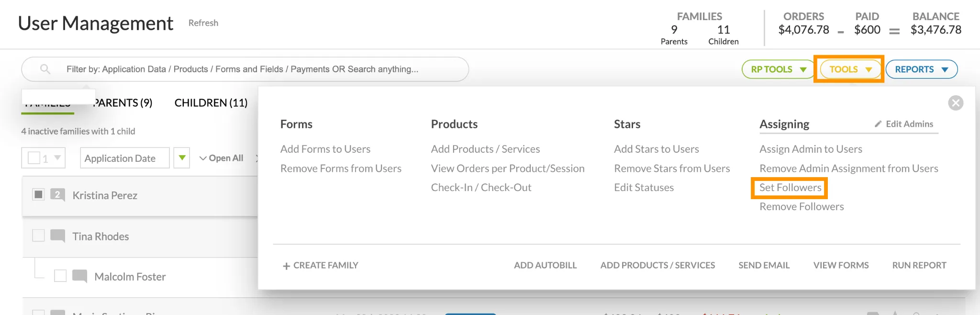Select Assign Admin to Users
Viewport: 980px width, 315px height.
pyautogui.click(x=811, y=149)
